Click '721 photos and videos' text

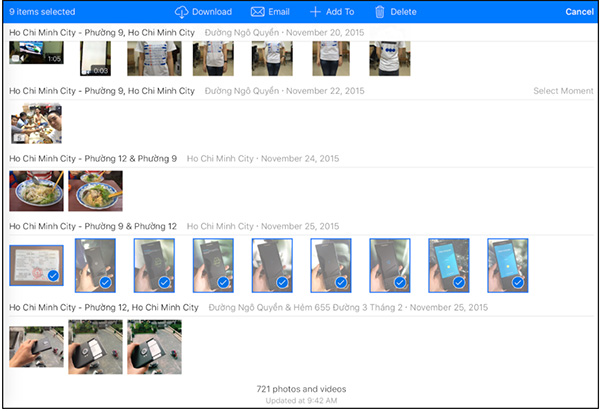[x=301, y=389]
